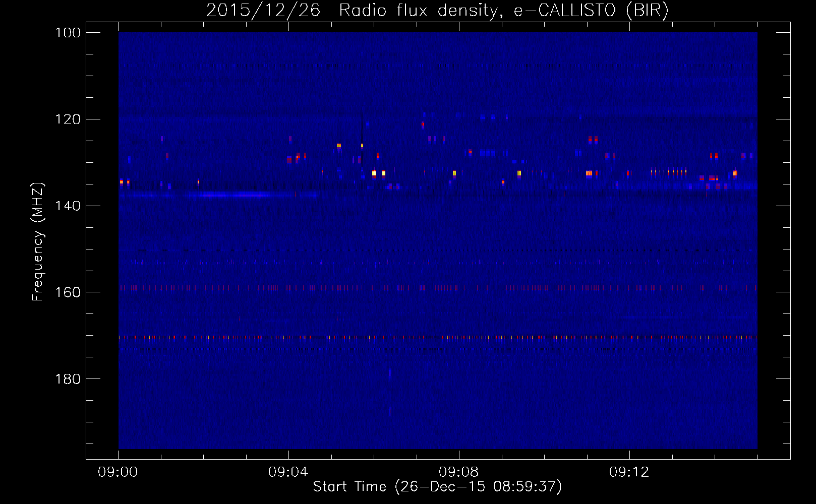Image resolution: width=816 pixels, height=504 pixels.
Task: Click the 'Start Time (26-Dec-15 08:59:37)' label
Action: point(437,487)
